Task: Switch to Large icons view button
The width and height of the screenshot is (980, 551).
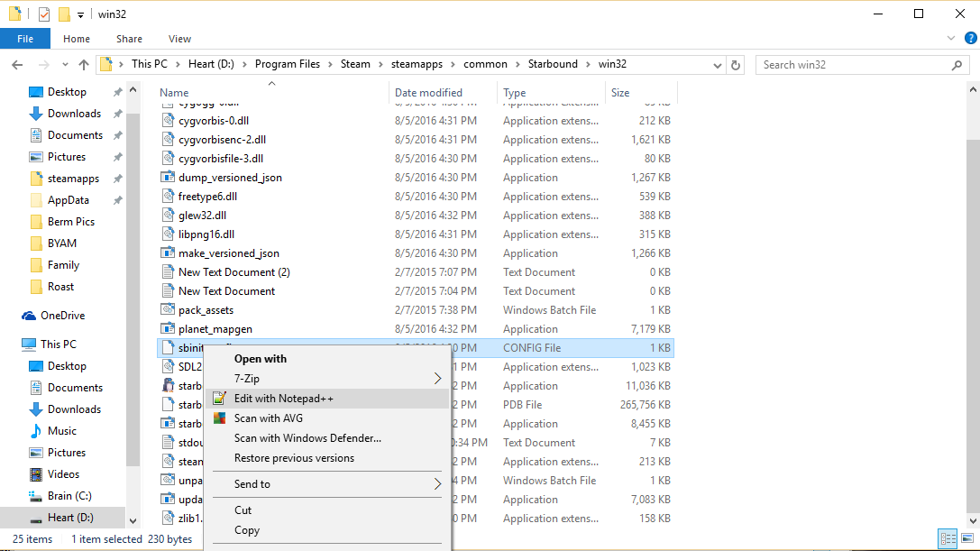Action: click(x=967, y=538)
